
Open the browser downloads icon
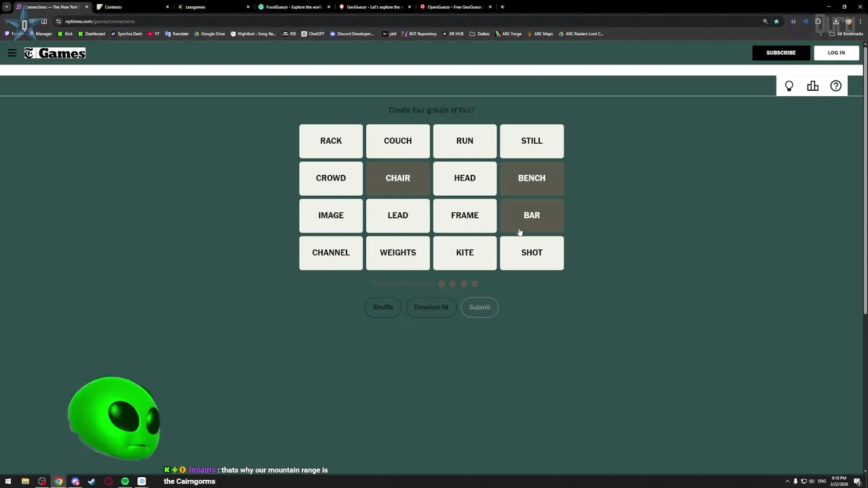[x=835, y=21]
